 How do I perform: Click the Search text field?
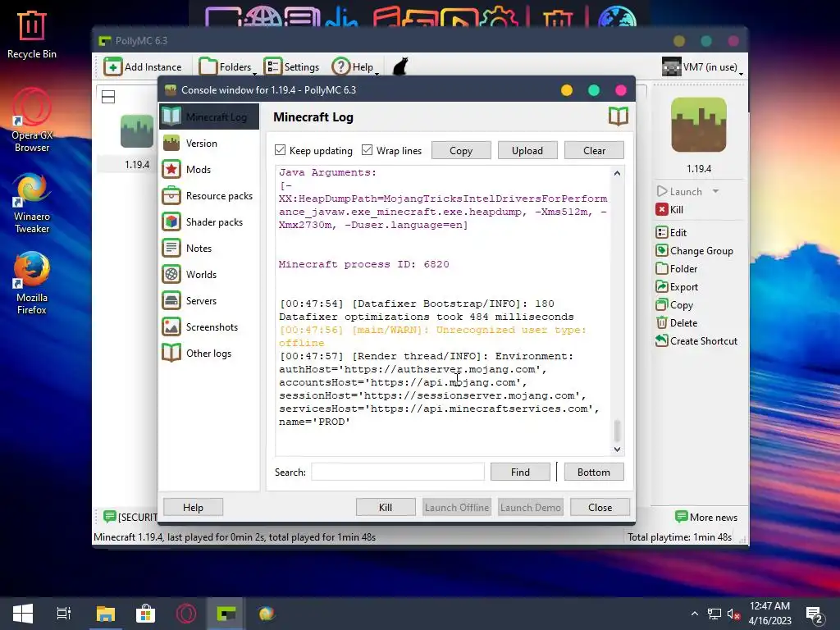click(398, 472)
